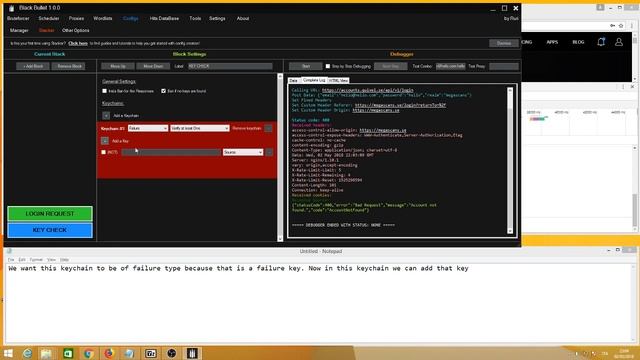Screen dimensions: 640x360
Task: Open the Windows Start button
Action: pyautogui.click(x=8, y=353)
